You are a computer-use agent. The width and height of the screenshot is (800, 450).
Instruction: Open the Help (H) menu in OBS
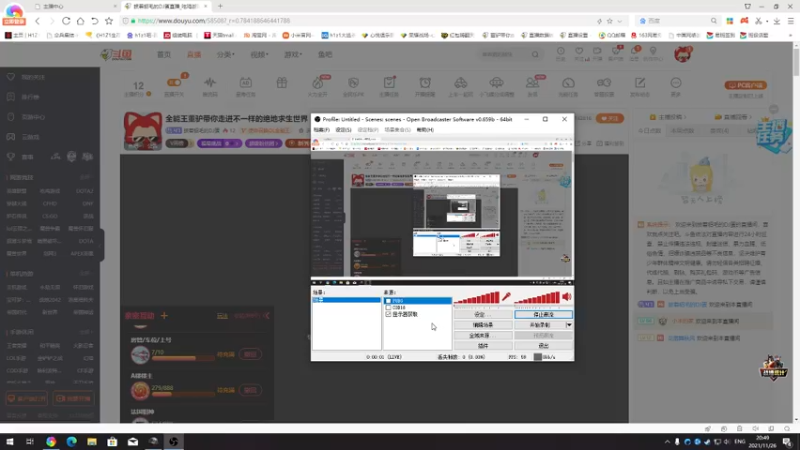point(425,130)
